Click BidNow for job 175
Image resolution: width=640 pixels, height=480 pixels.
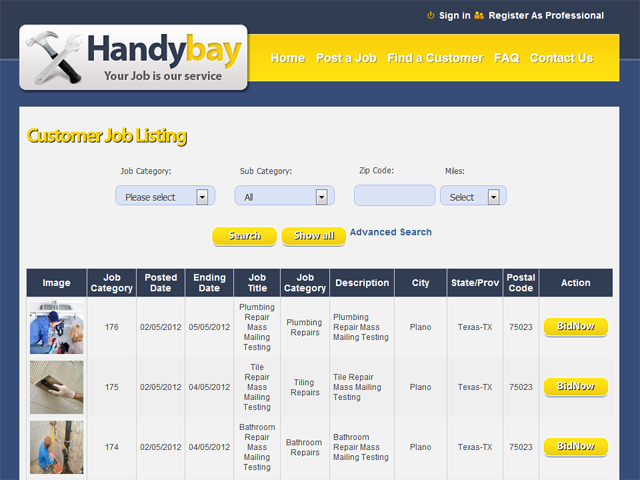click(x=576, y=387)
